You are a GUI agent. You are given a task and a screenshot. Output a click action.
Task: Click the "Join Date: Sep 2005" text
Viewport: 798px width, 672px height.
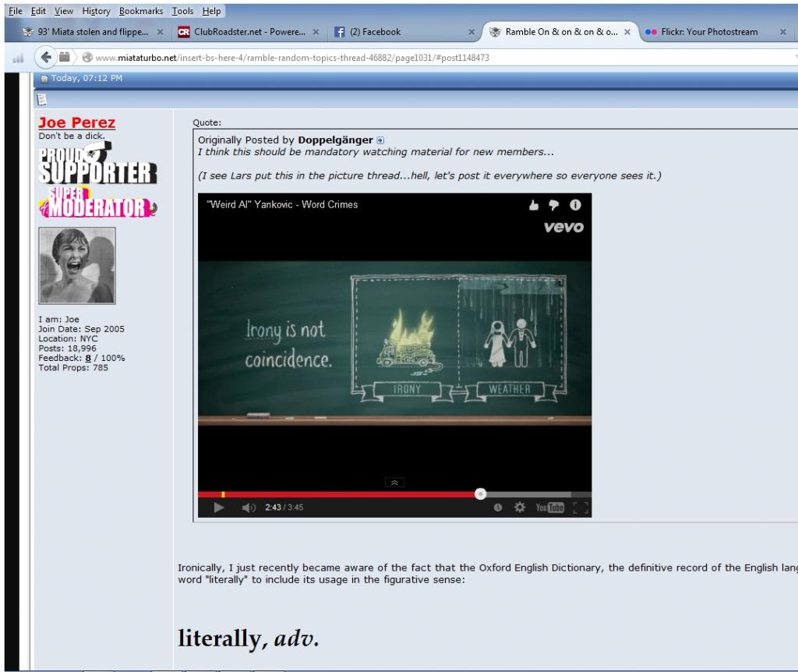tap(81, 329)
